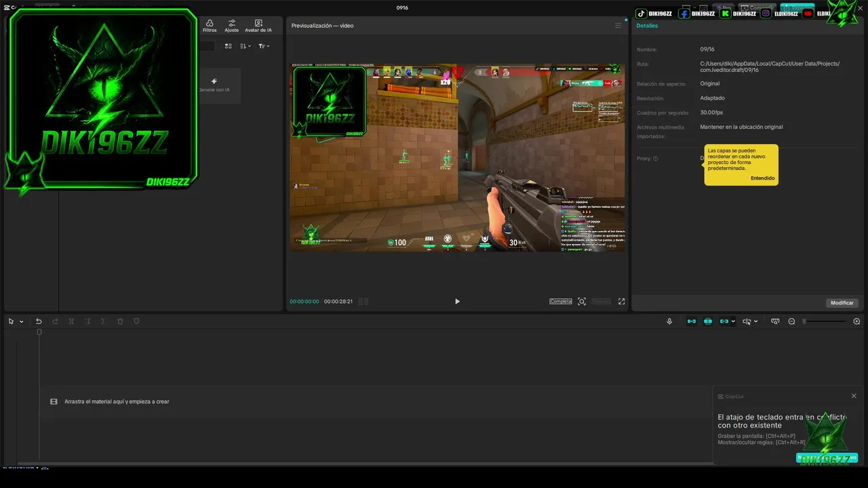Image resolution: width=868 pixels, height=488 pixels.
Task: Click the split clip tool
Action: [71, 321]
